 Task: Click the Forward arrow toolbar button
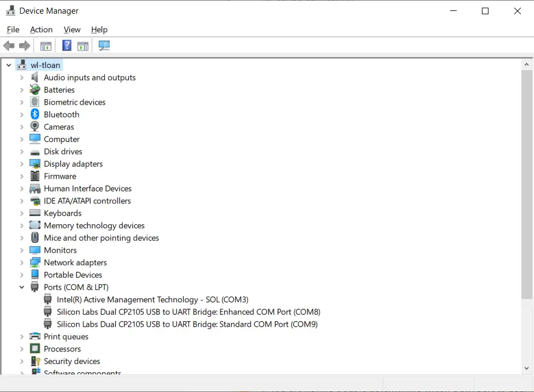pos(25,46)
